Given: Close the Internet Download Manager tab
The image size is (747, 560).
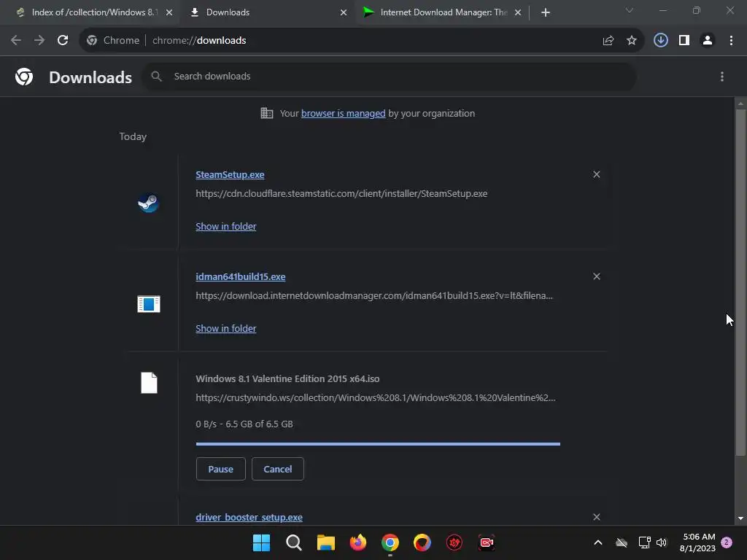Looking at the screenshot, I should (518, 12).
